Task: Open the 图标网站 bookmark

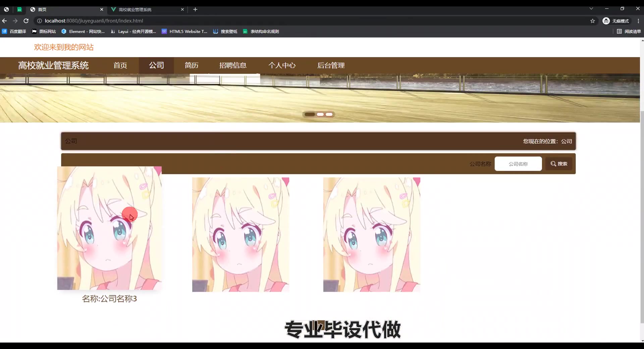Action: tap(44, 32)
